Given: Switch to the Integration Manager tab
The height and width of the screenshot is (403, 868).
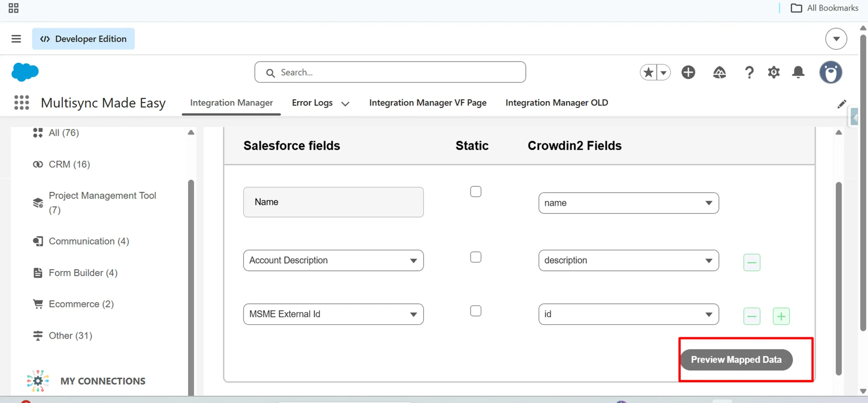Looking at the screenshot, I should coord(231,103).
